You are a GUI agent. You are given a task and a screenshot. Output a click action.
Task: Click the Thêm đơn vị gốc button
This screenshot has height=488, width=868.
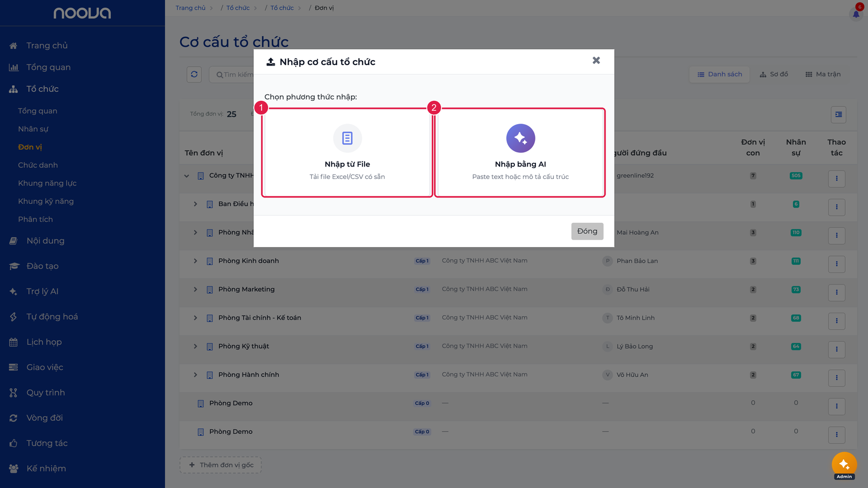point(221,465)
